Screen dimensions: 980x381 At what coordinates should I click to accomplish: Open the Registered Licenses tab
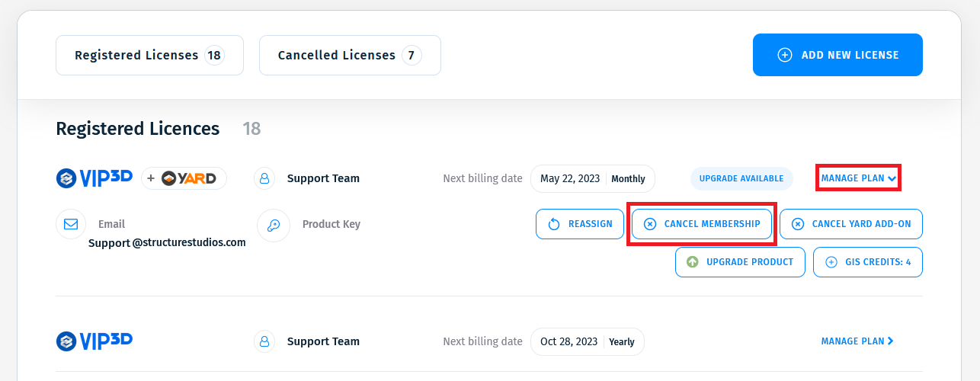149,55
